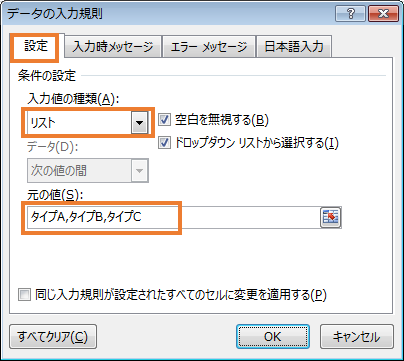The image size is (404, 361).
Task: Switch to the エラー メッセージ tab
Action: pos(209,46)
